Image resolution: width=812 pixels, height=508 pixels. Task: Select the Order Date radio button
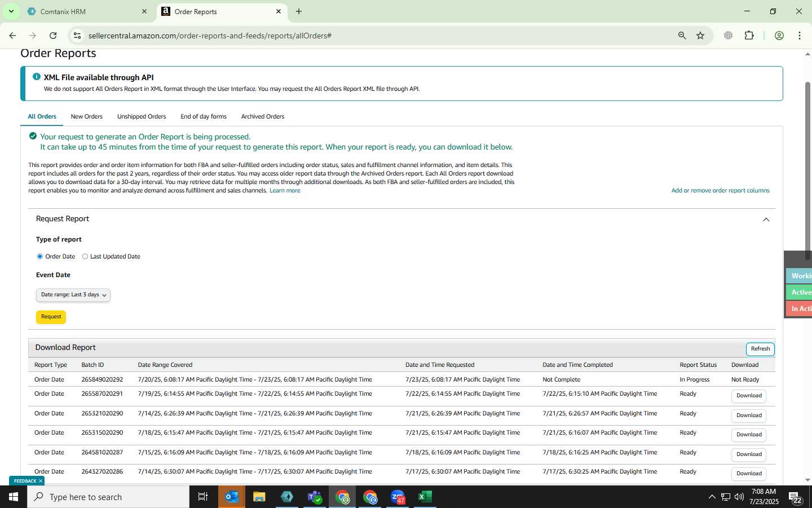pyautogui.click(x=39, y=256)
